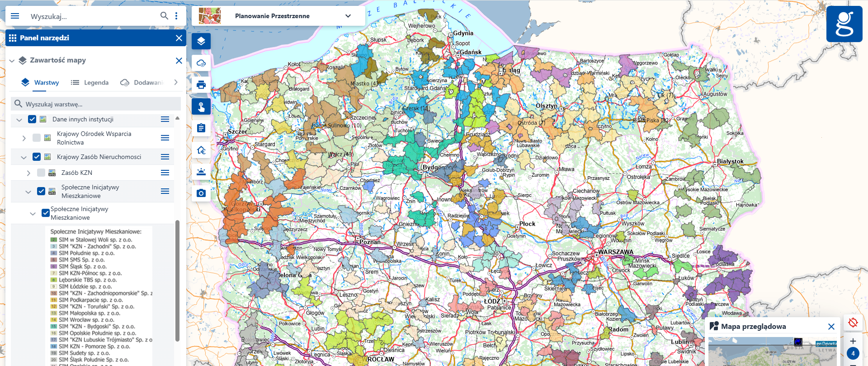The width and height of the screenshot is (868, 366).
Task: Click the green SIM w Stalowej Woli swatch
Action: coord(54,240)
